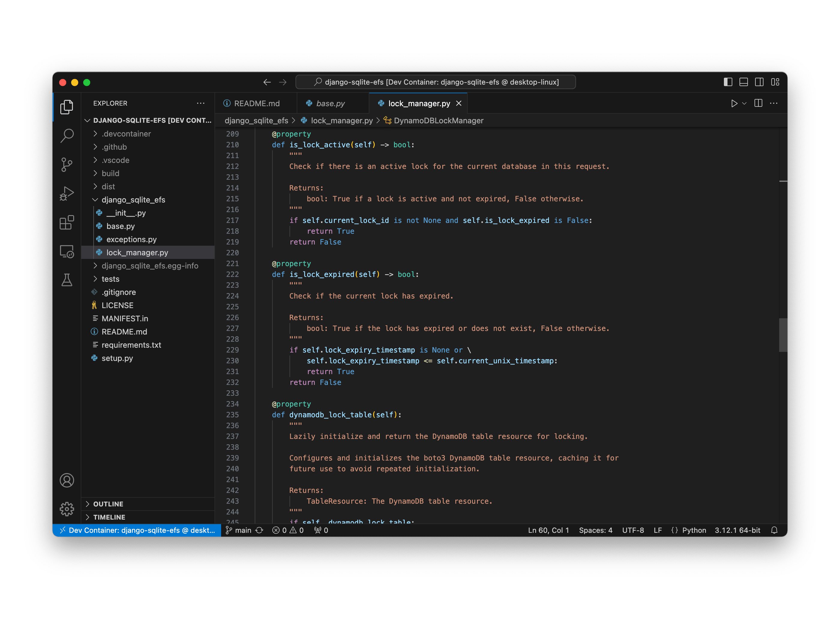Open Explorer Views and More Actions ellipsis
840x630 pixels.
coord(200,103)
